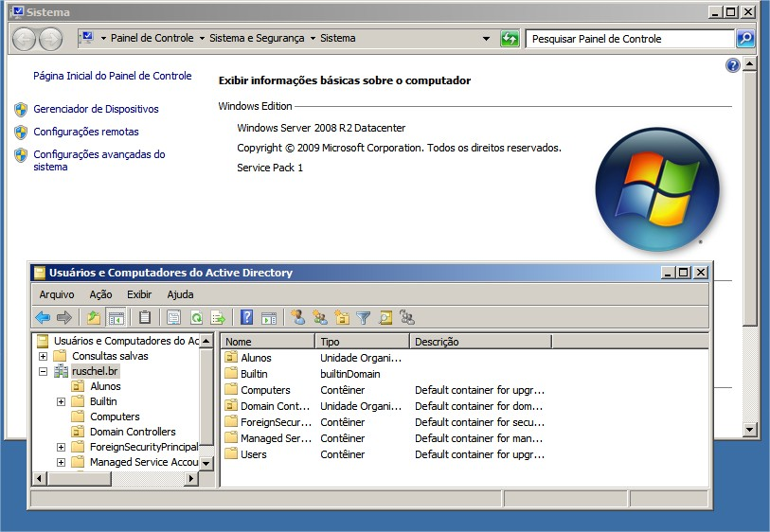Select Builtin row in list pane
The image size is (770, 532).
tap(464, 374)
